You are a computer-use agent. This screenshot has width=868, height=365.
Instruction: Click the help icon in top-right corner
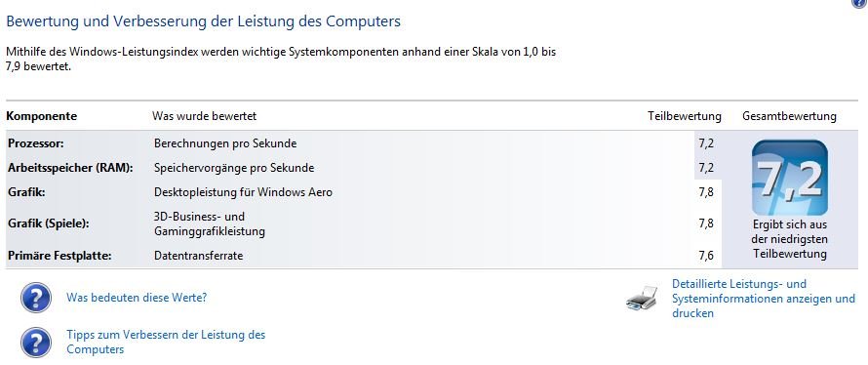point(861,2)
